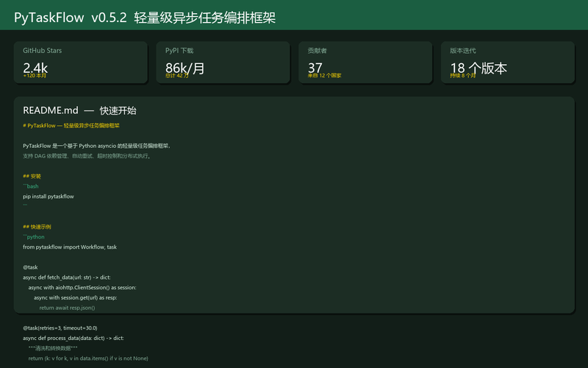Select the yellow "# PyTaskFlow — 轻量级异步任务编排框架" line
The image size is (588, 368).
tap(71, 125)
